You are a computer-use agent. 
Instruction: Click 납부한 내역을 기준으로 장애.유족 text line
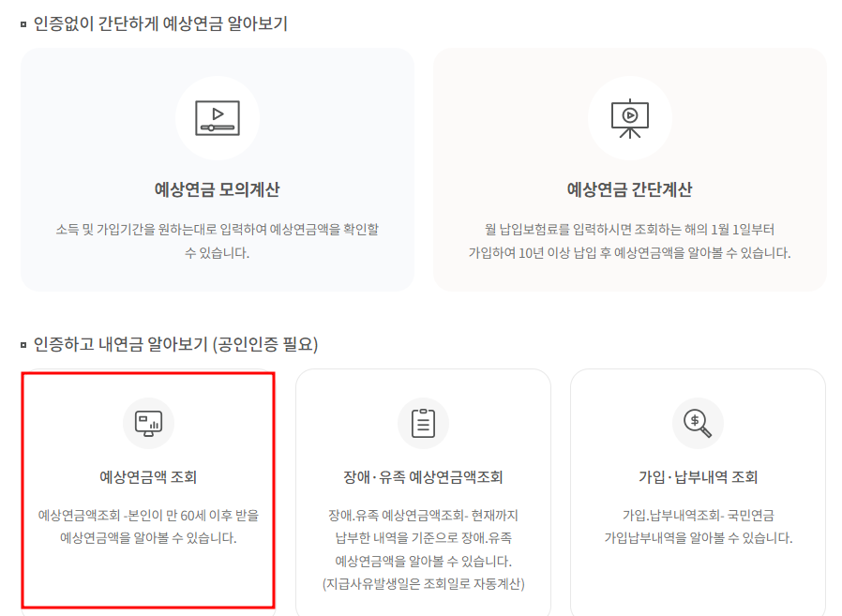423,537
